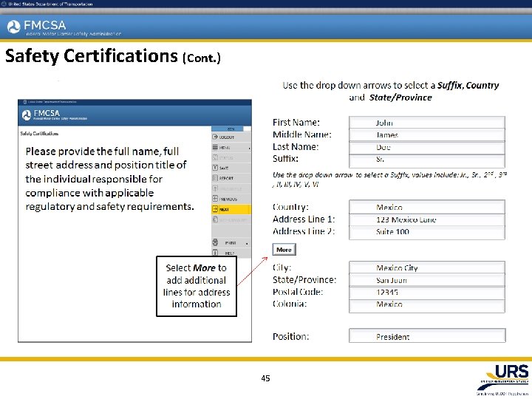Click the Colonia field containing Mexico

point(427,305)
